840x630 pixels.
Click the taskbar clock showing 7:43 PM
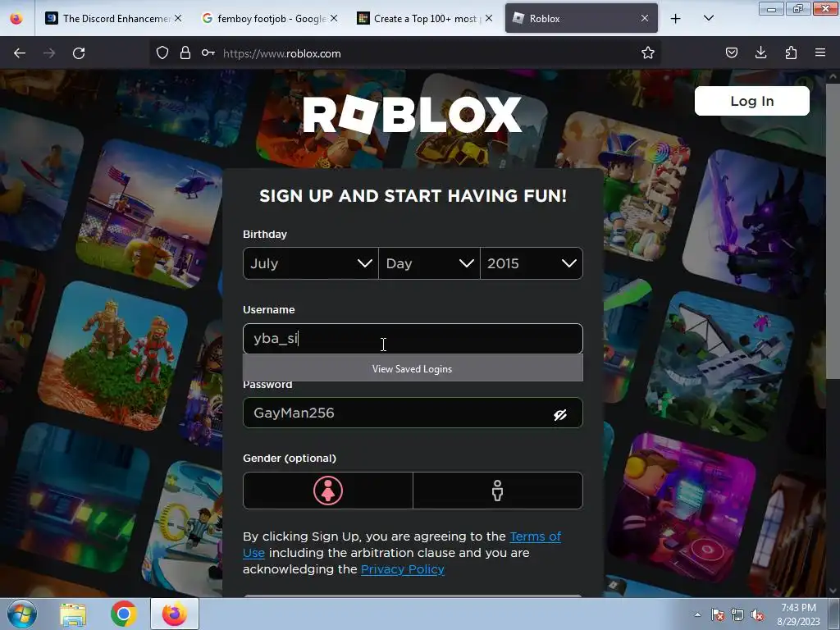point(798,614)
